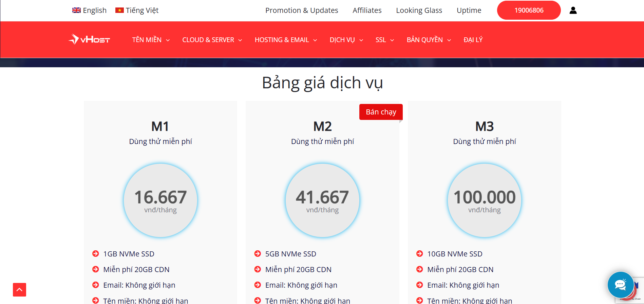Open the BẢN QUYỀN menu
Viewport: 644px width, 304px height.
pyautogui.click(x=429, y=40)
